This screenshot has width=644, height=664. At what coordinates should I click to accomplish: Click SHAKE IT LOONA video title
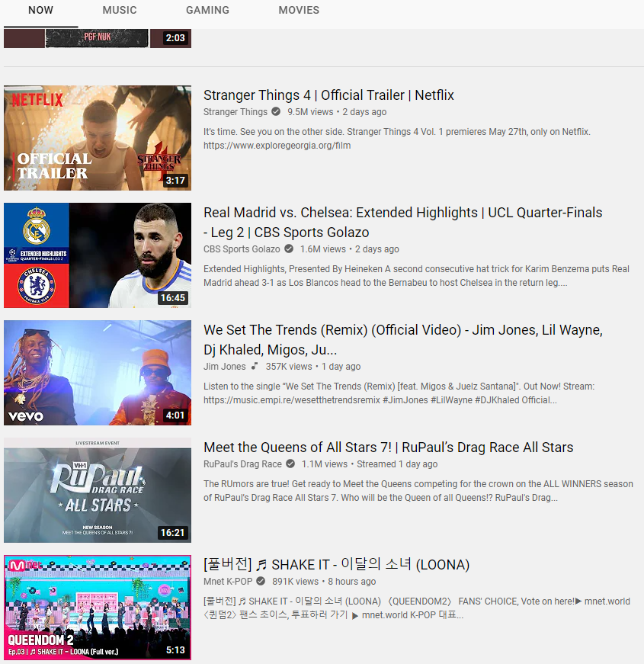tap(336, 564)
